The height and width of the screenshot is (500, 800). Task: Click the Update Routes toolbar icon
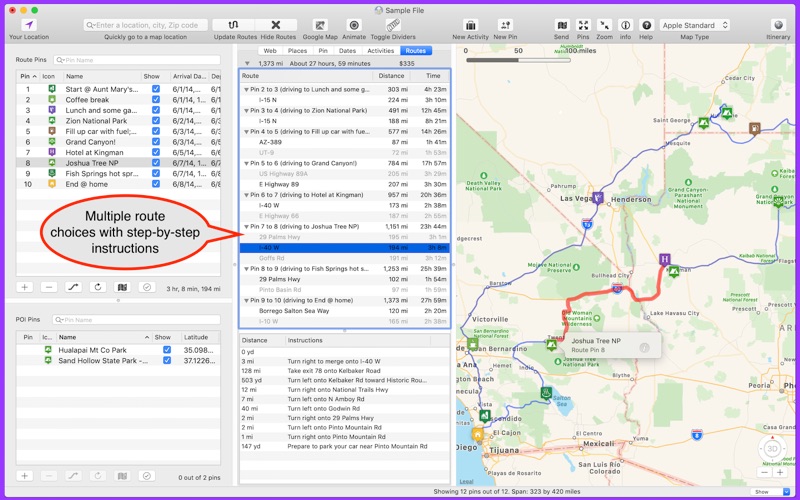tap(232, 24)
